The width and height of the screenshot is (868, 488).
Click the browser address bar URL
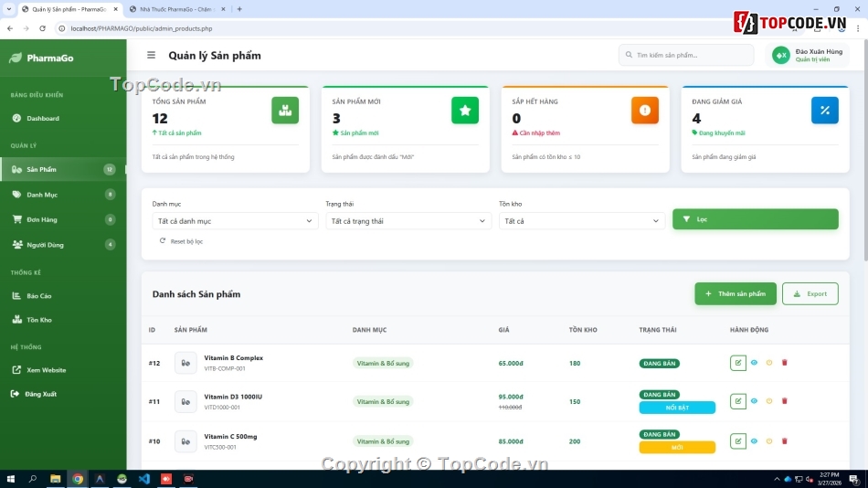click(x=142, y=28)
